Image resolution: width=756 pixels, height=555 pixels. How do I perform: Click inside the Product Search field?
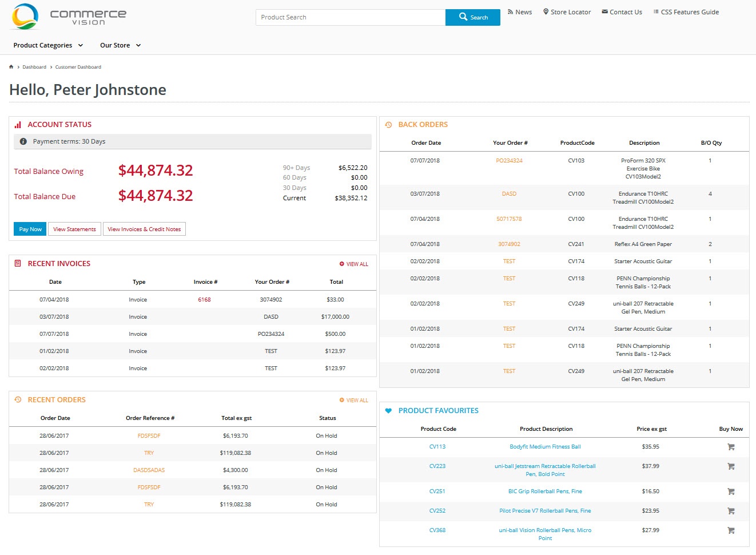(349, 17)
